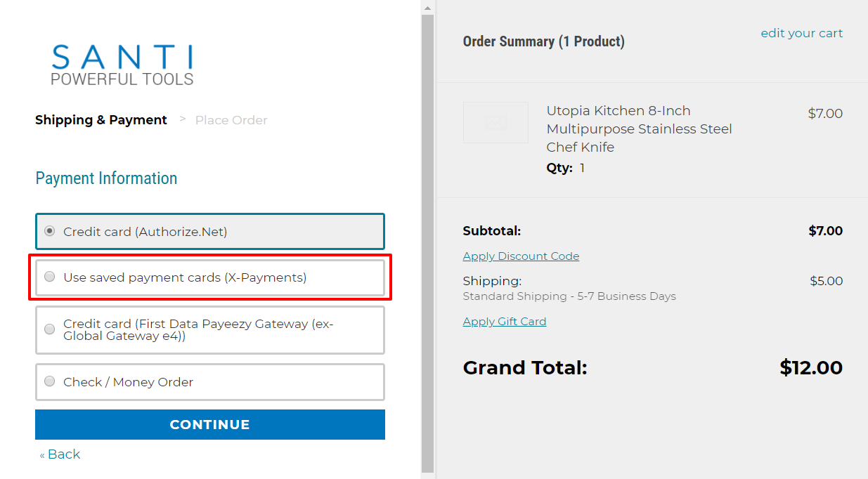Click the Check / Money Order option box

tap(210, 382)
